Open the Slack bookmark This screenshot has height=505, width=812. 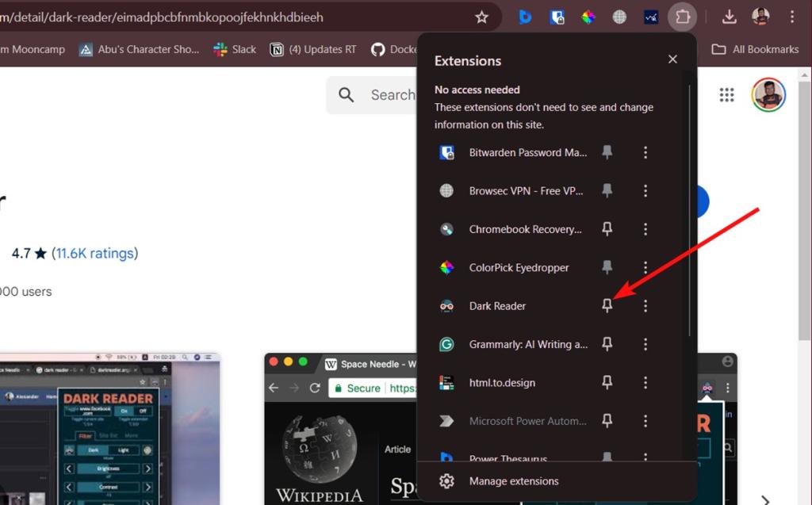[234, 49]
